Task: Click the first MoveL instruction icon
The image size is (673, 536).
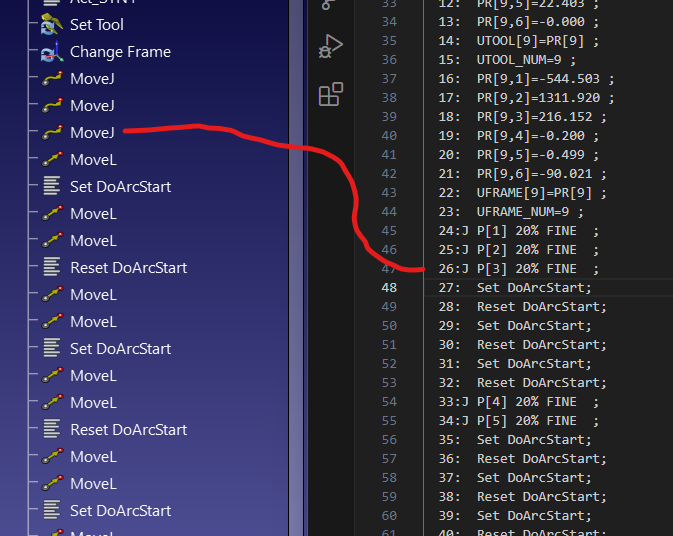Action: click(52, 160)
